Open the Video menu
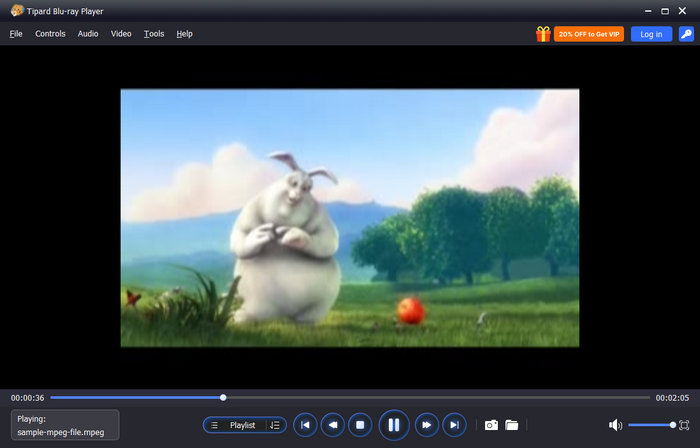Image resolution: width=700 pixels, height=448 pixels. coord(121,34)
